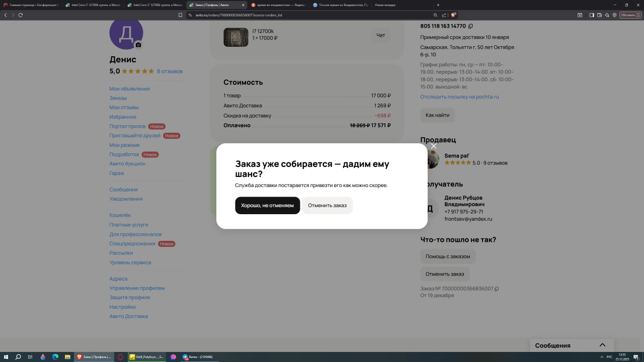This screenshot has height=362, width=644.
Task: Switch to 'время во владивостоке — Яндекс' tab
Action: [x=278, y=5]
